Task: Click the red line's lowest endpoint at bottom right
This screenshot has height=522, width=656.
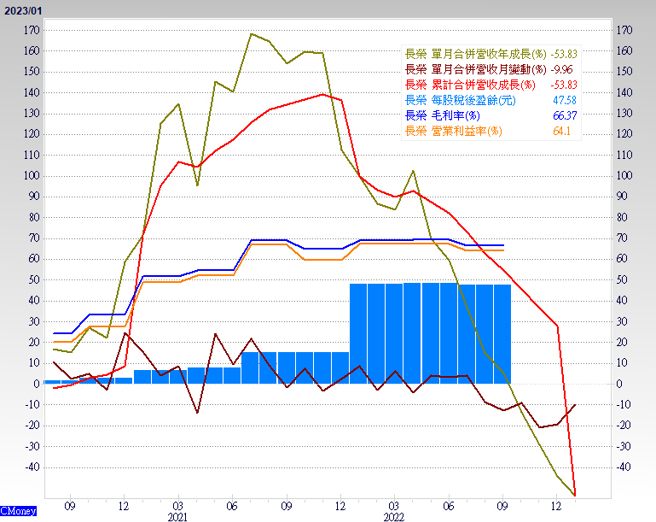Action: (x=575, y=493)
